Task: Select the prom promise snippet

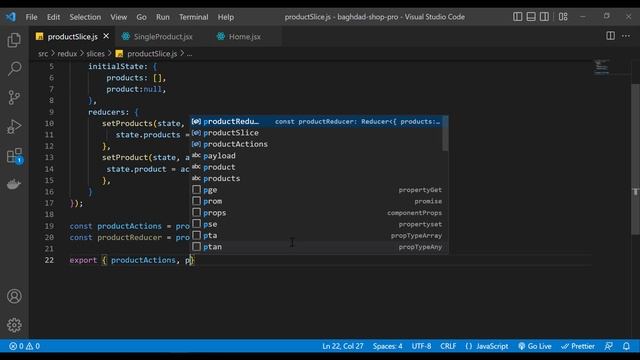Action: (x=316, y=201)
